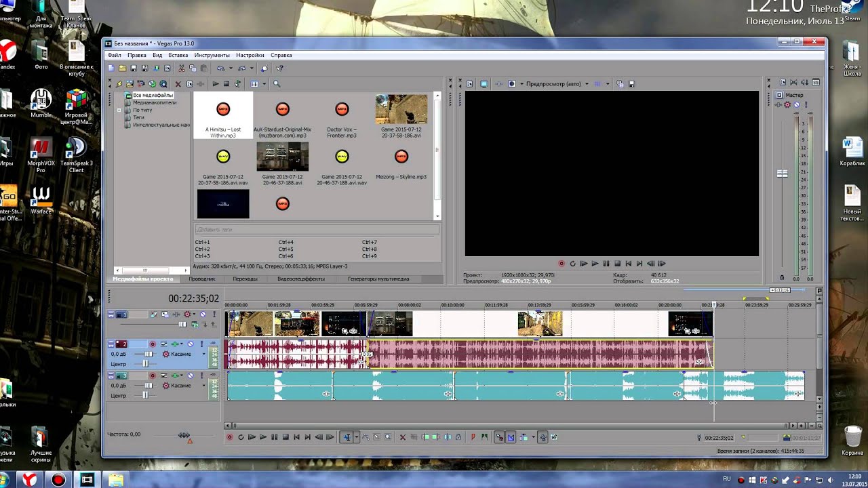Image resolution: width=868 pixels, height=488 pixels.
Task: Start media preview in the Project Media toolbar
Action: pyautogui.click(x=216, y=84)
